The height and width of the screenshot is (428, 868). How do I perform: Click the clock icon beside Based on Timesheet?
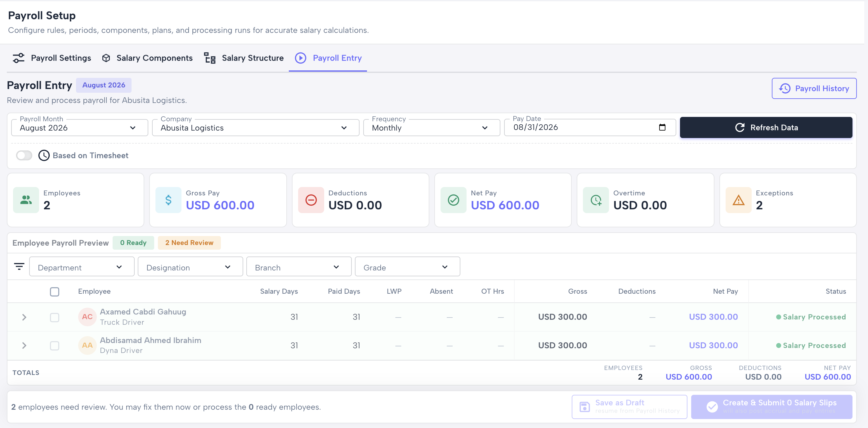pos(44,156)
